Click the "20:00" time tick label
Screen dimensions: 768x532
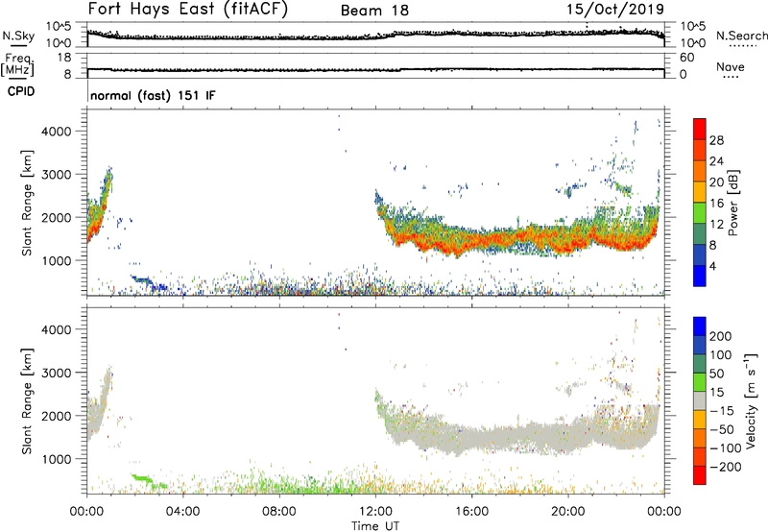[567, 512]
